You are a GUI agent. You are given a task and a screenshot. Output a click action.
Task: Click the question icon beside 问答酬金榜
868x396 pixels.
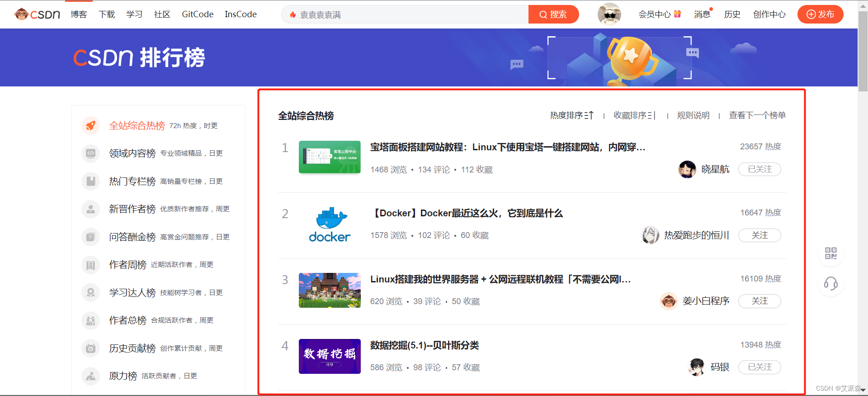click(90, 237)
